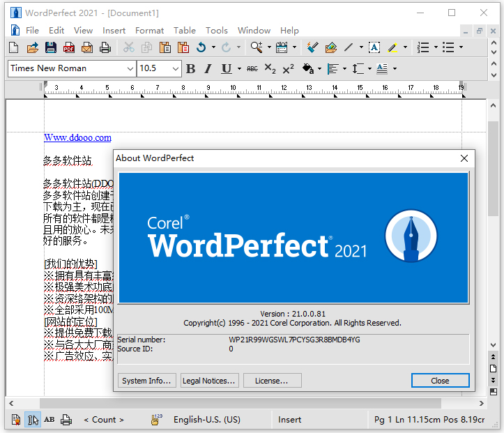Open the text fill color picker
The height and width of the screenshot is (433, 504).
(x=309, y=68)
